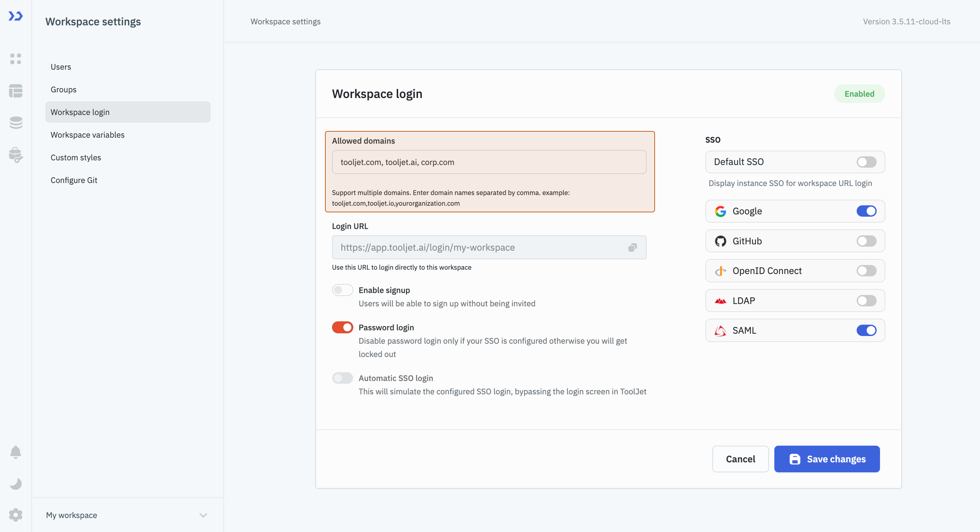Image resolution: width=980 pixels, height=532 pixels.
Task: Select the Workflows icon in left sidebar
Action: pos(15,91)
